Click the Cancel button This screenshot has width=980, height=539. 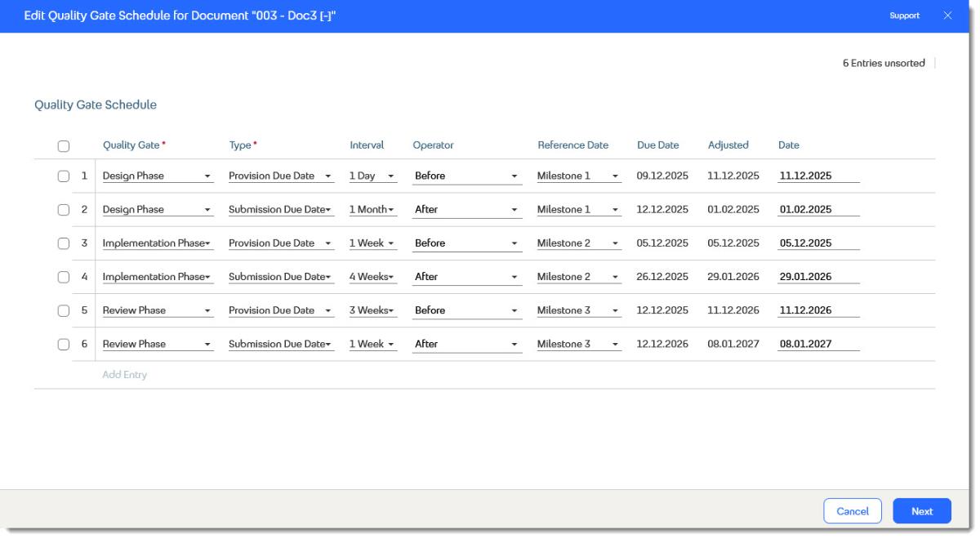click(x=853, y=511)
